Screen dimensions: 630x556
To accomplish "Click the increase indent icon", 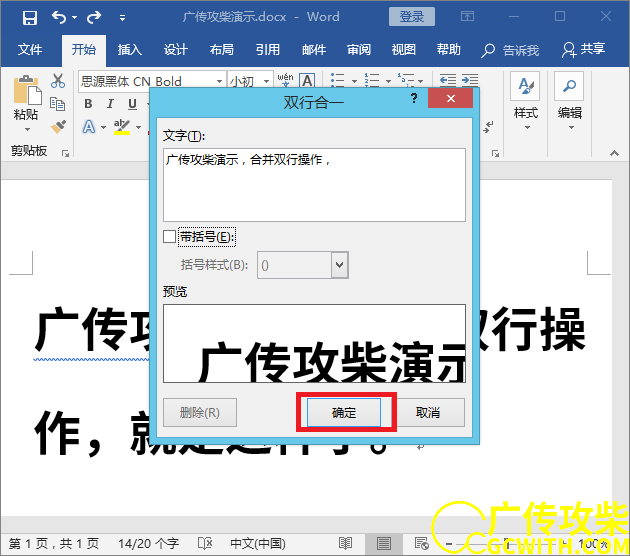I will [470, 80].
